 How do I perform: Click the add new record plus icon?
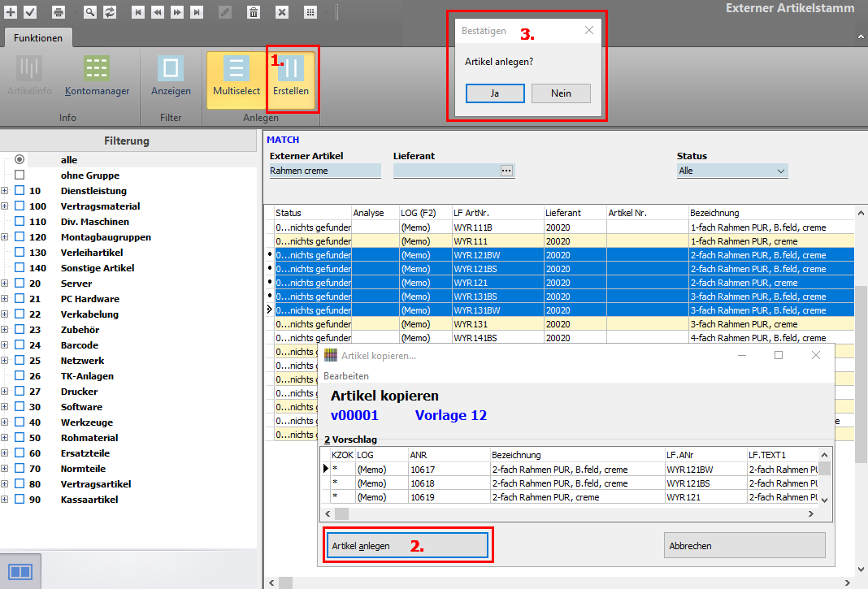pos(11,12)
